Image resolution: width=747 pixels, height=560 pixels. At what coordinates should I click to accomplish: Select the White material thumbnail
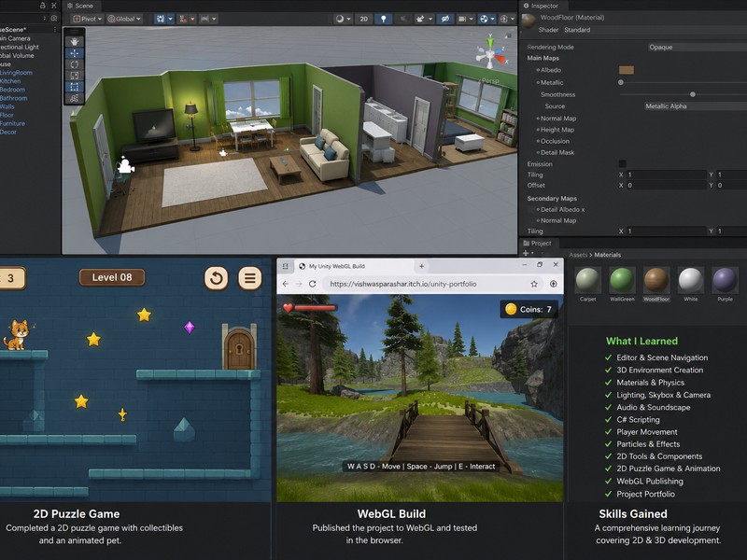(690, 285)
